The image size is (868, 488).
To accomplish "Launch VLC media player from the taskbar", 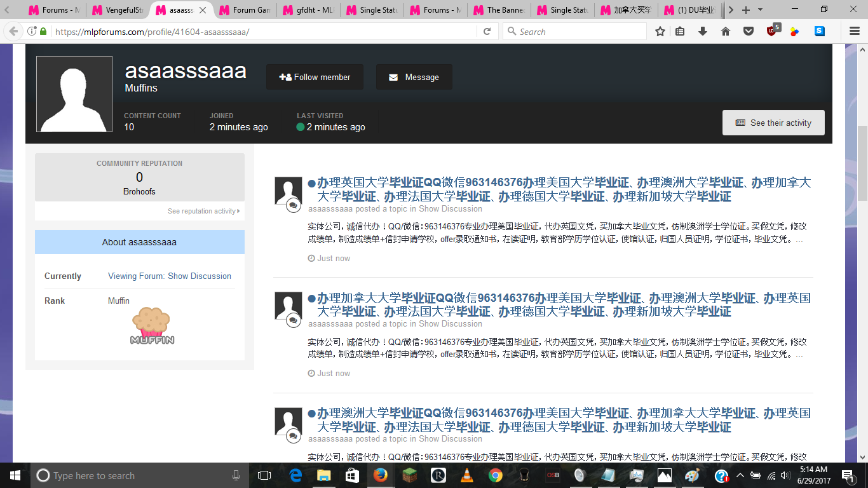I will point(466,475).
